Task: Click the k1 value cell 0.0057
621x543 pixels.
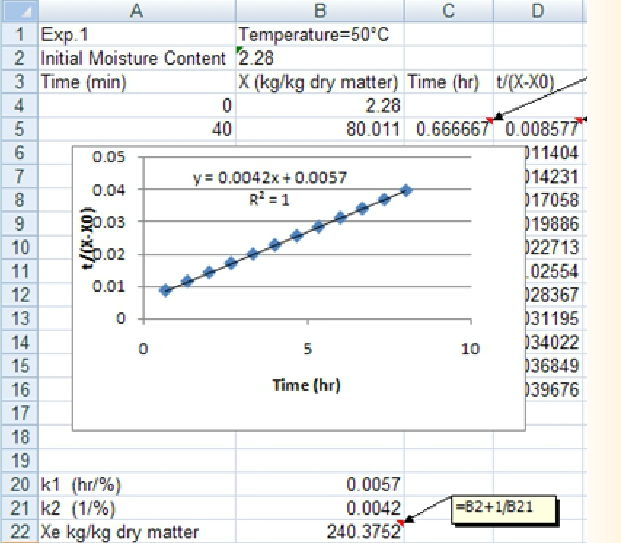Action: 319,484
